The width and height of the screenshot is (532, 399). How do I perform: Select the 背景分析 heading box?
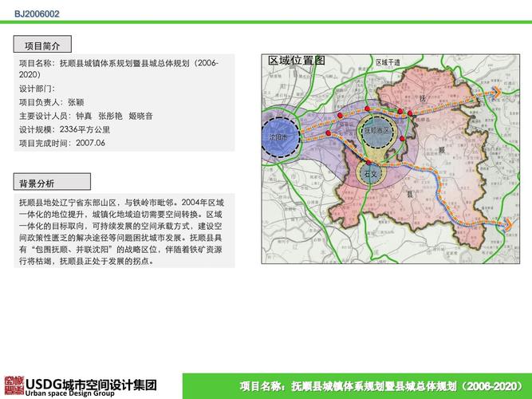(52, 182)
